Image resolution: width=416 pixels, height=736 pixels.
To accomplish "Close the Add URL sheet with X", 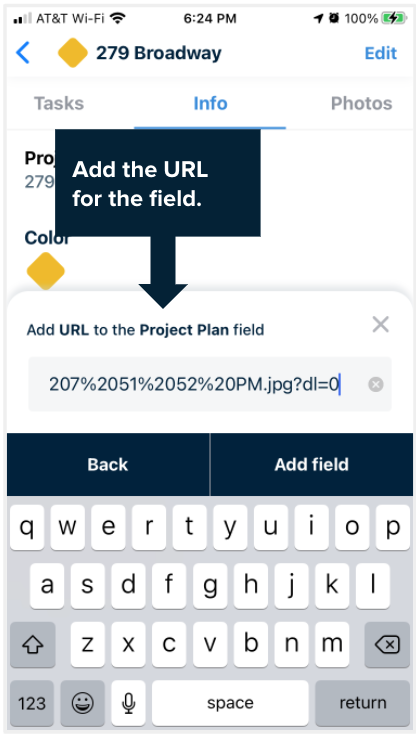I will pyautogui.click(x=380, y=324).
